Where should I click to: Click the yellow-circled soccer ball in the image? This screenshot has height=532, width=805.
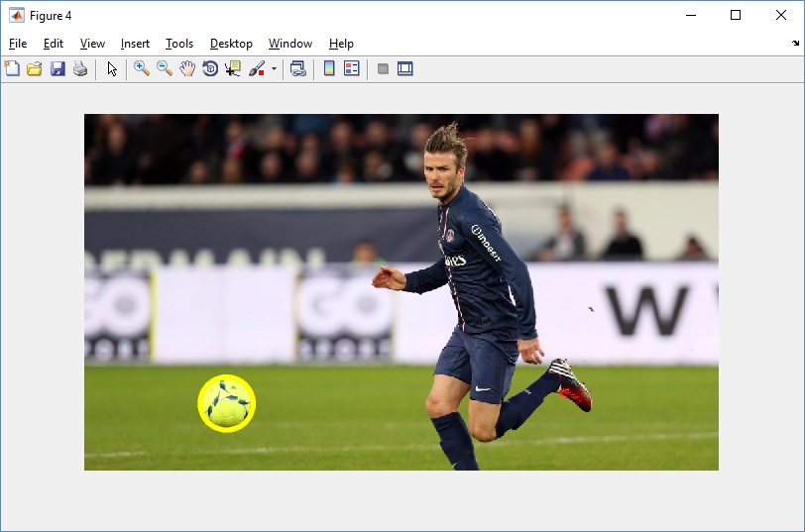click(x=227, y=404)
